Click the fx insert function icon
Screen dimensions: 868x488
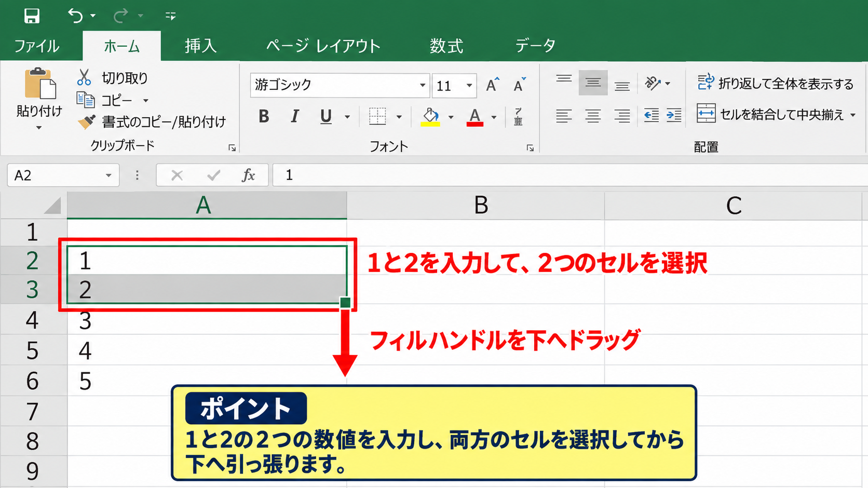(249, 175)
